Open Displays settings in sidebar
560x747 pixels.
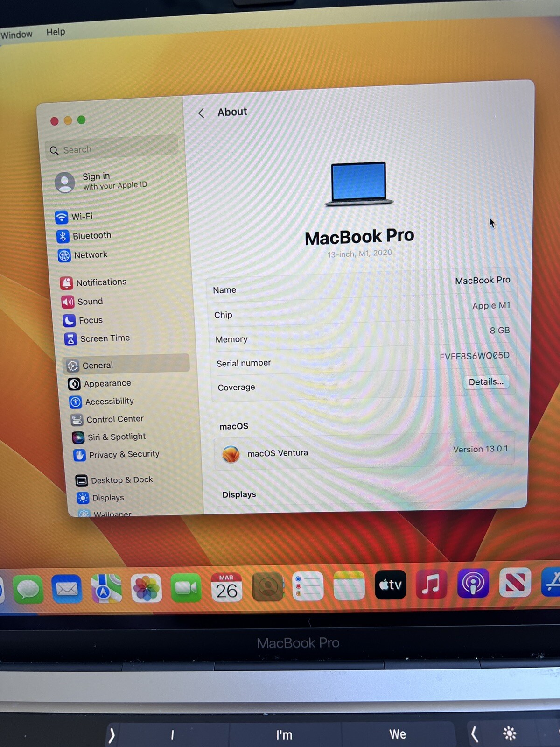pyautogui.click(x=101, y=498)
